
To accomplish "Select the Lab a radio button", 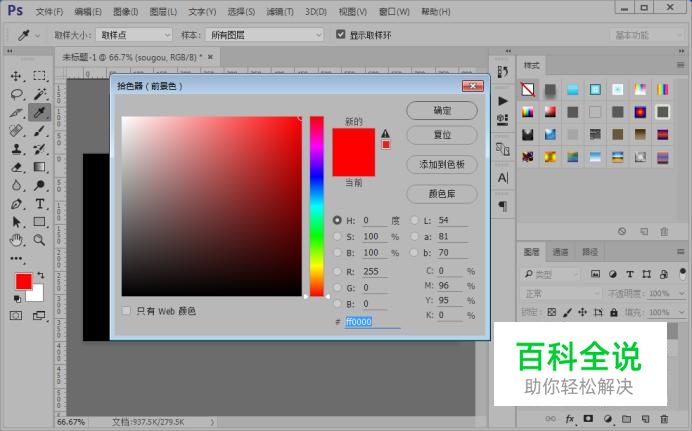I will (x=414, y=236).
